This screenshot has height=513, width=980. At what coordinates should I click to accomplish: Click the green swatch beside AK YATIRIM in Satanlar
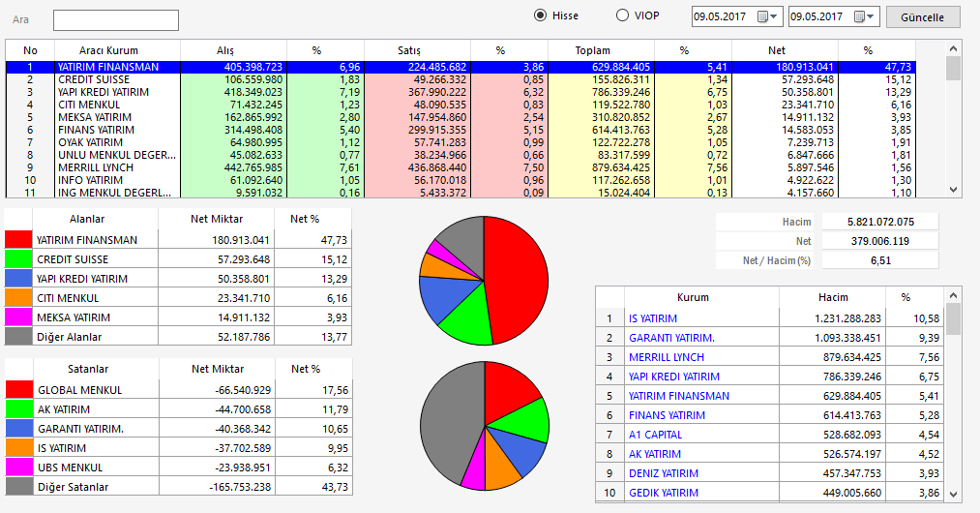[18, 409]
